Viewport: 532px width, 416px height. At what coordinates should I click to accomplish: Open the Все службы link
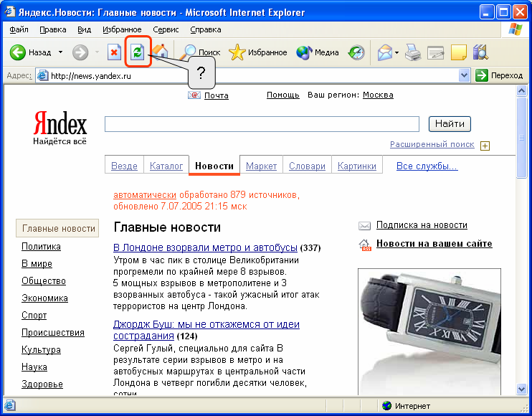[x=427, y=166]
